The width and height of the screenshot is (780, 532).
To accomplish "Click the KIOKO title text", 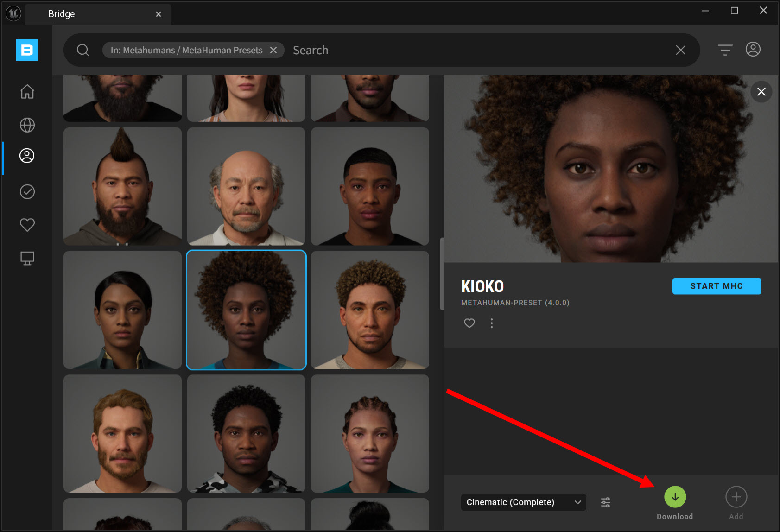I will pos(482,286).
